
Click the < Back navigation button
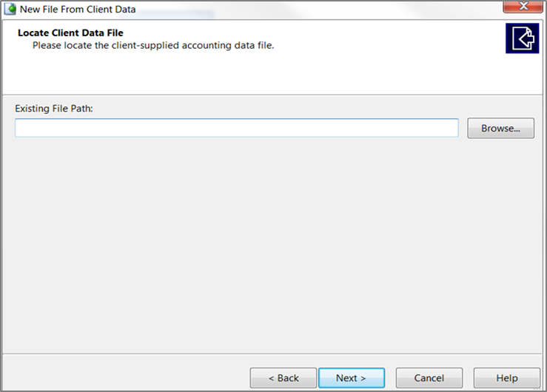[x=283, y=378]
